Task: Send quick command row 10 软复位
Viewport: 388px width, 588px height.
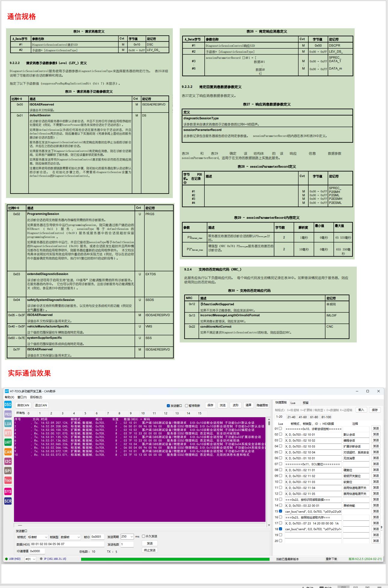Action: (376, 482)
